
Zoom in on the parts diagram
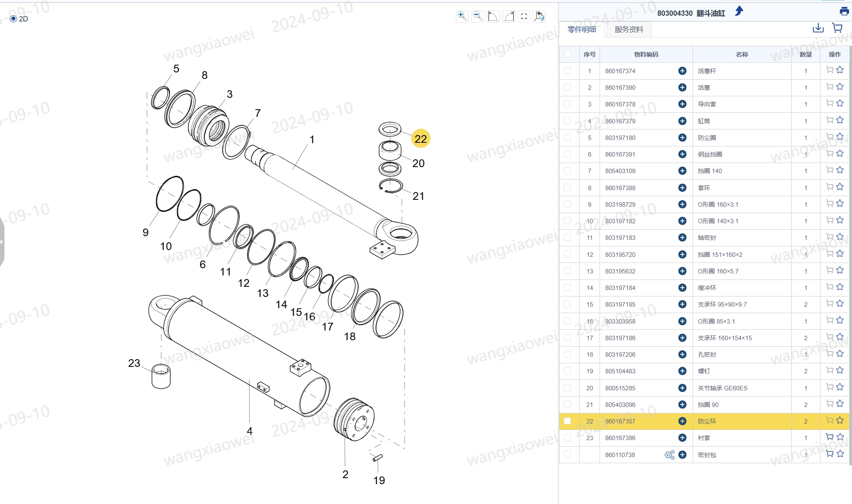pyautogui.click(x=462, y=16)
